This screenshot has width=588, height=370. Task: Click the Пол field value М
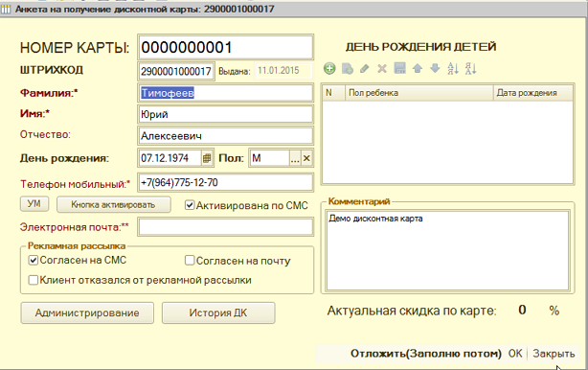pos(270,158)
